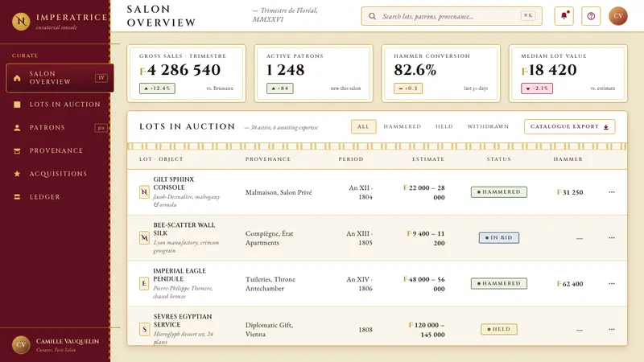Image resolution: width=644 pixels, height=362 pixels.
Task: Click the Hammered status badge for Gilt Sphinx Console
Action: pyautogui.click(x=499, y=192)
